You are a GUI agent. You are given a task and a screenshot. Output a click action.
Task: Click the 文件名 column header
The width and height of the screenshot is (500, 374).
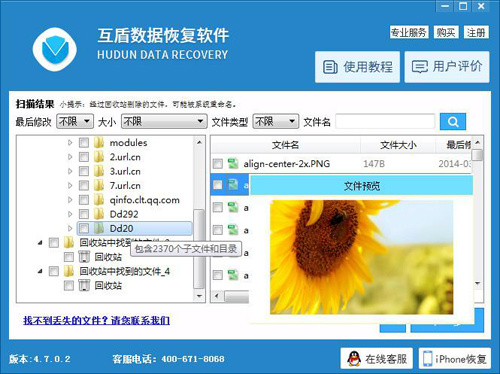pyautogui.click(x=285, y=145)
